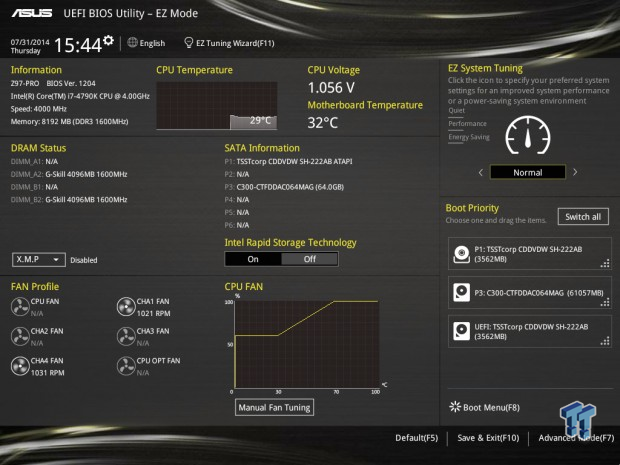Open the clock settings gear icon

pyautogui.click(x=108, y=40)
